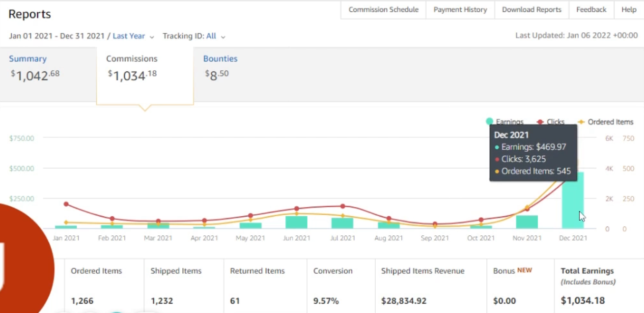Click the Jan 2021 earnings bar

pyautogui.click(x=66, y=227)
